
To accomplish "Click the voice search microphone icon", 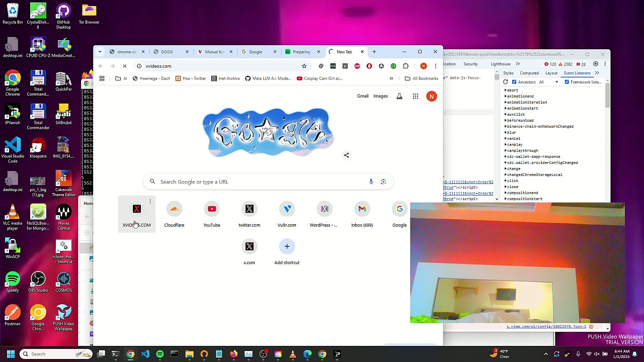I will click(371, 182).
